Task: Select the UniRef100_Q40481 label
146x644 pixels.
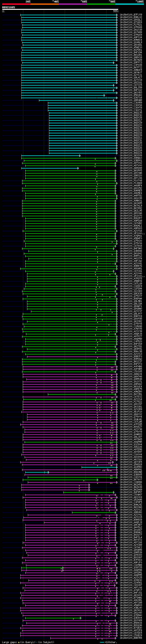Action: coord(131,45)
